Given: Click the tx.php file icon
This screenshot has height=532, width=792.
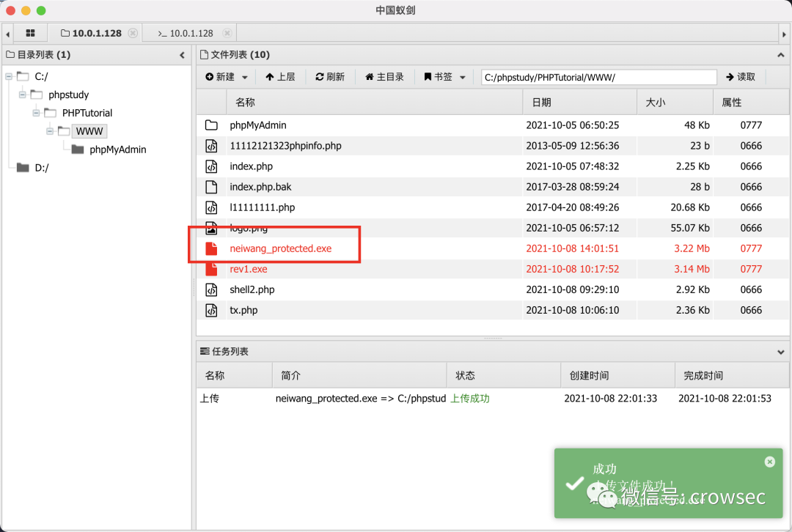Looking at the screenshot, I should tap(212, 311).
